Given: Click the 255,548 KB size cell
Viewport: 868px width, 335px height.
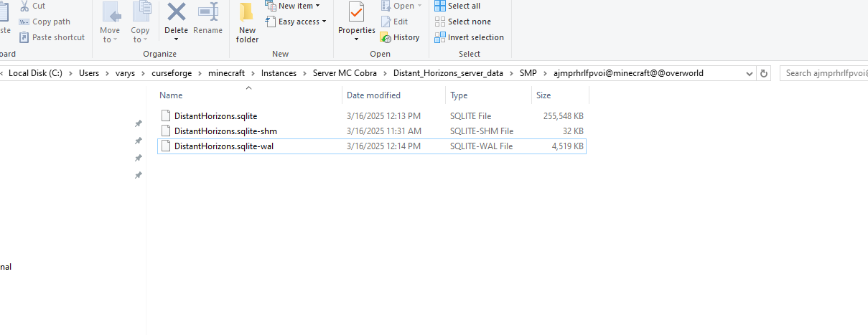Looking at the screenshot, I should (x=564, y=115).
